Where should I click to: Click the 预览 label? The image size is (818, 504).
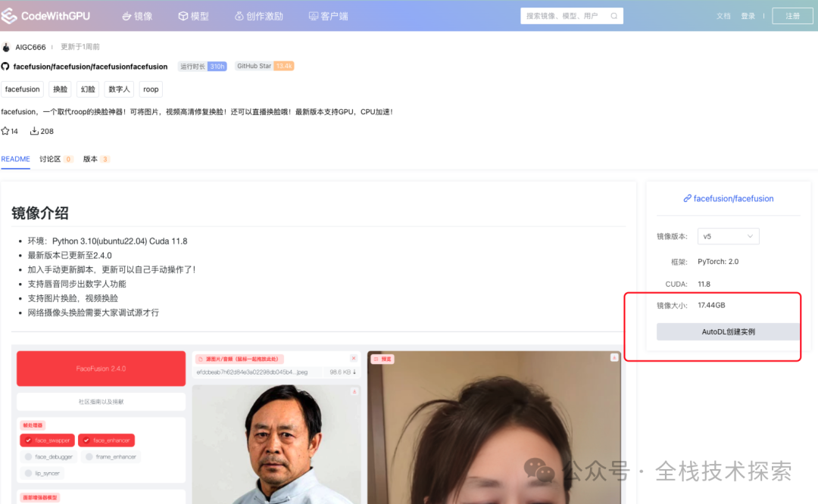coord(383,359)
